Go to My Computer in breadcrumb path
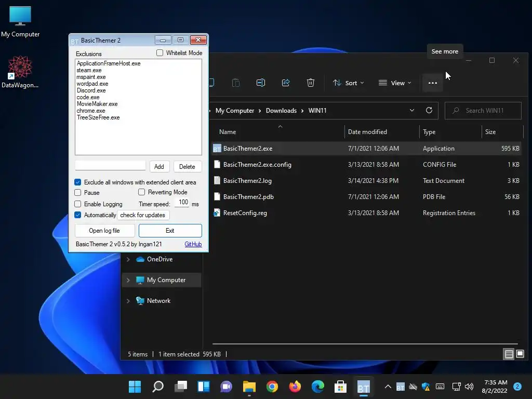The height and width of the screenshot is (399, 532). (x=235, y=111)
